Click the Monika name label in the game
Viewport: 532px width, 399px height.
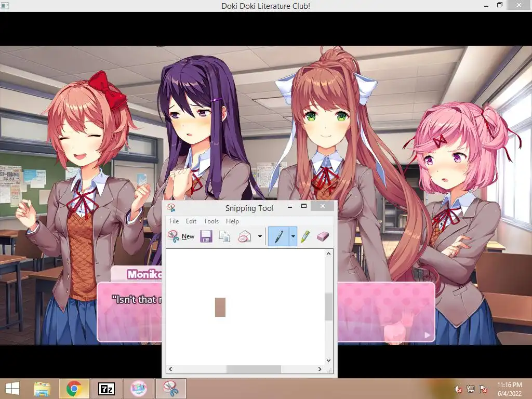click(144, 274)
